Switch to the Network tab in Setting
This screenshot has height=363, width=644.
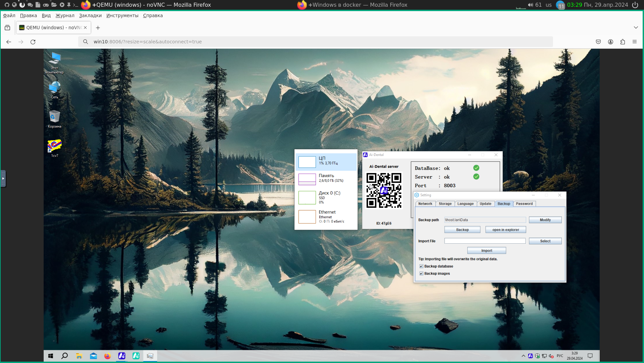point(425,204)
